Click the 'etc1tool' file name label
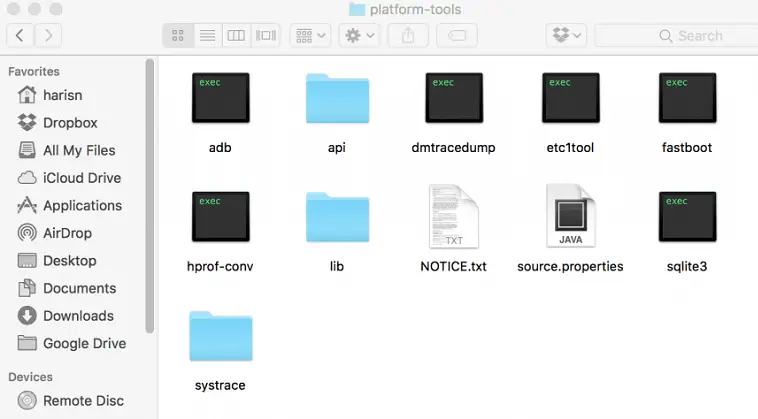 point(570,147)
